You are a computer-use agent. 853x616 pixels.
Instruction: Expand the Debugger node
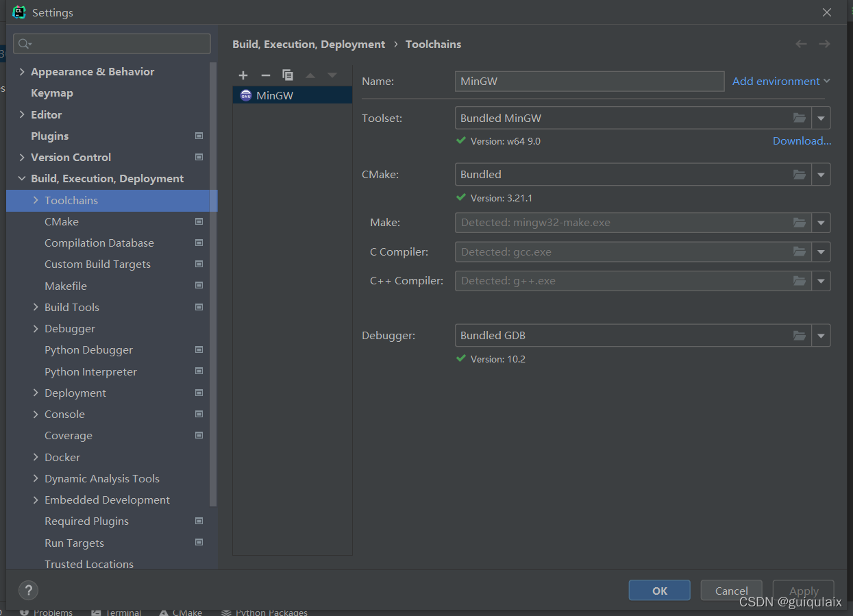tap(36, 329)
